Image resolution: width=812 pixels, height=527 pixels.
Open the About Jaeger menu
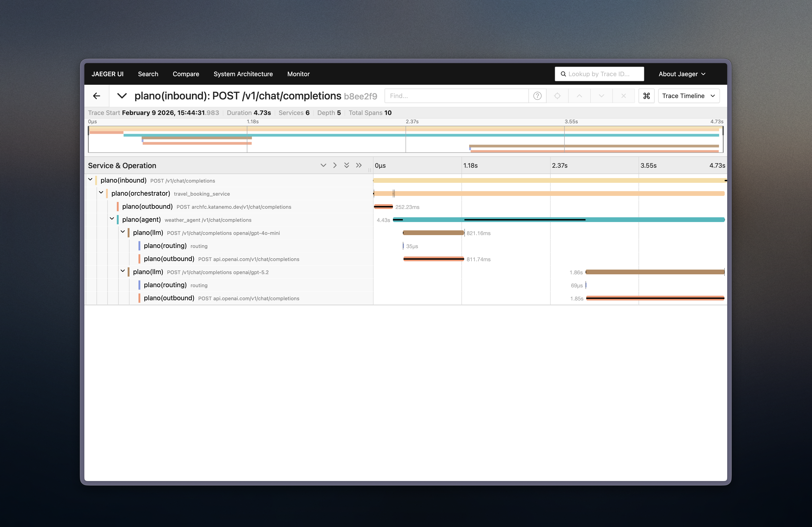click(x=682, y=74)
